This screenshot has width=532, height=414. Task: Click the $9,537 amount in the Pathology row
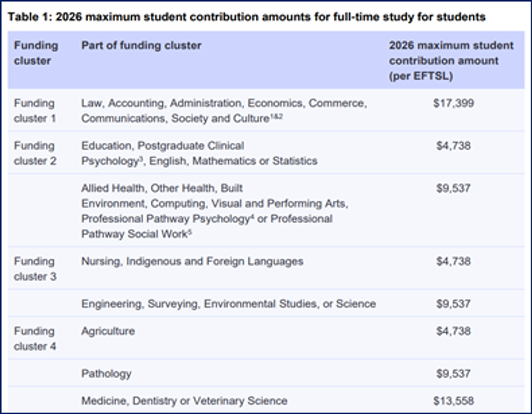click(454, 374)
